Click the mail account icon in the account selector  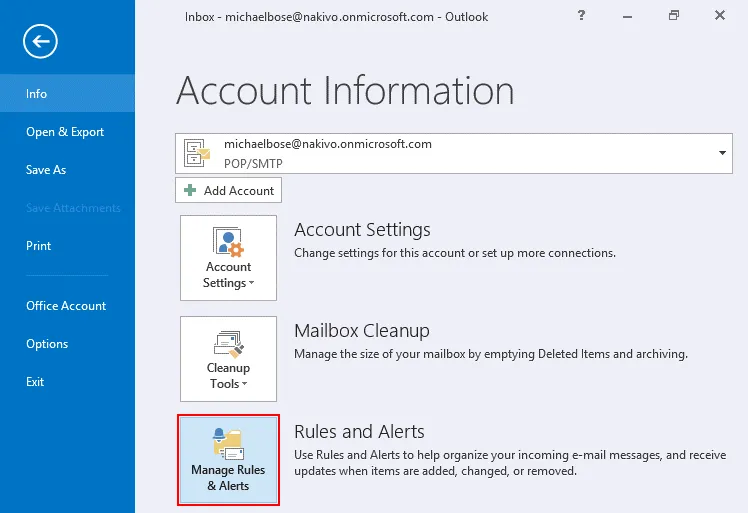(197, 152)
